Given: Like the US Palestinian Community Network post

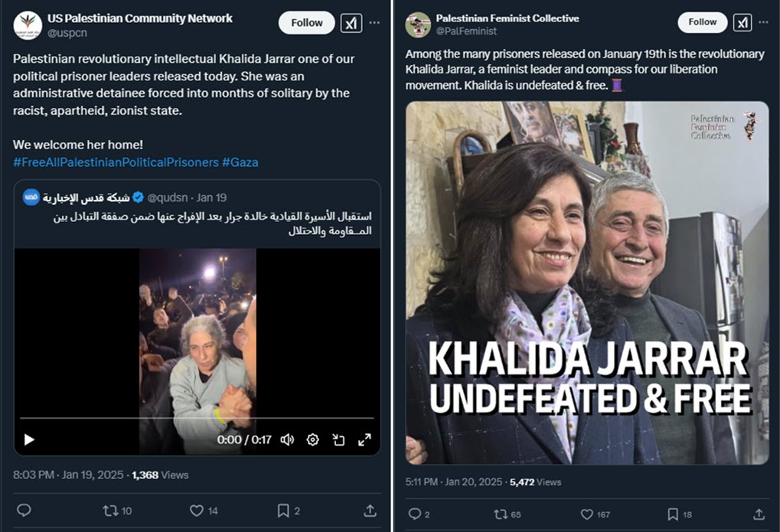Looking at the screenshot, I should pyautogui.click(x=197, y=510).
